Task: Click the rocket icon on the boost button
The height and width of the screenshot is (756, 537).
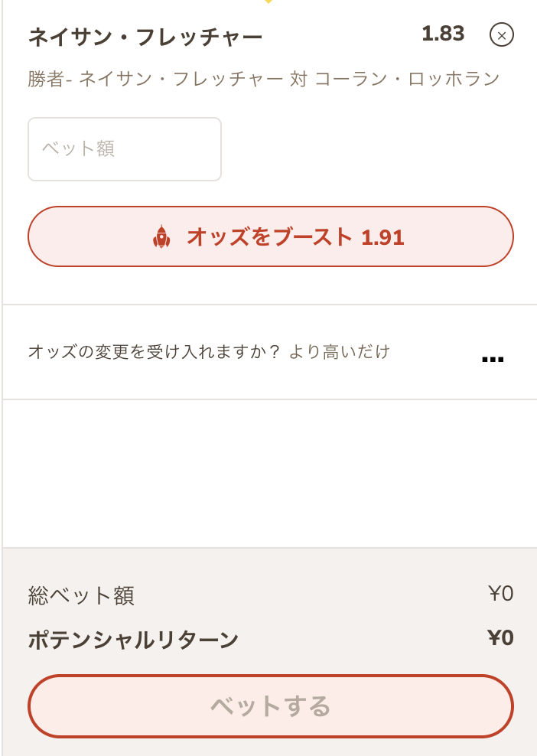Action: pos(161,237)
